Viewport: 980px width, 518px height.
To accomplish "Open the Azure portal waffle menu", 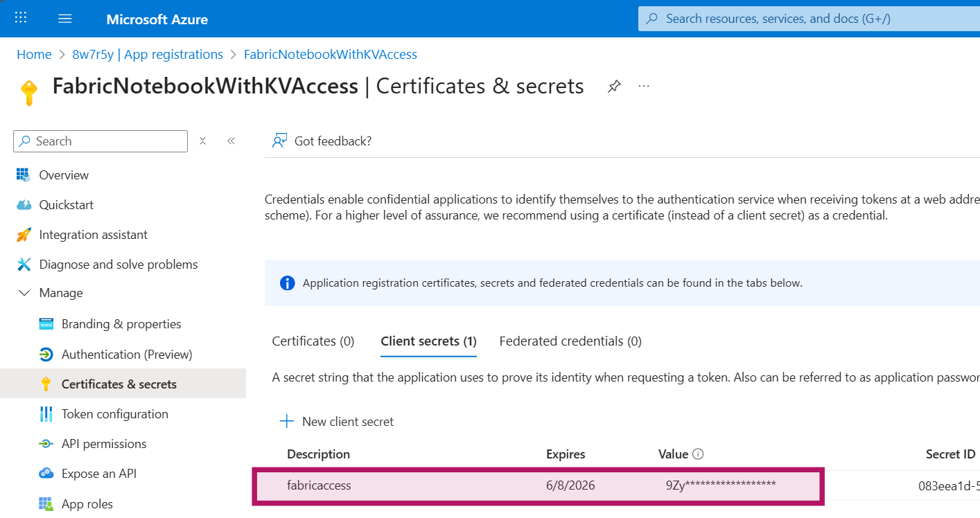I will click(x=21, y=19).
